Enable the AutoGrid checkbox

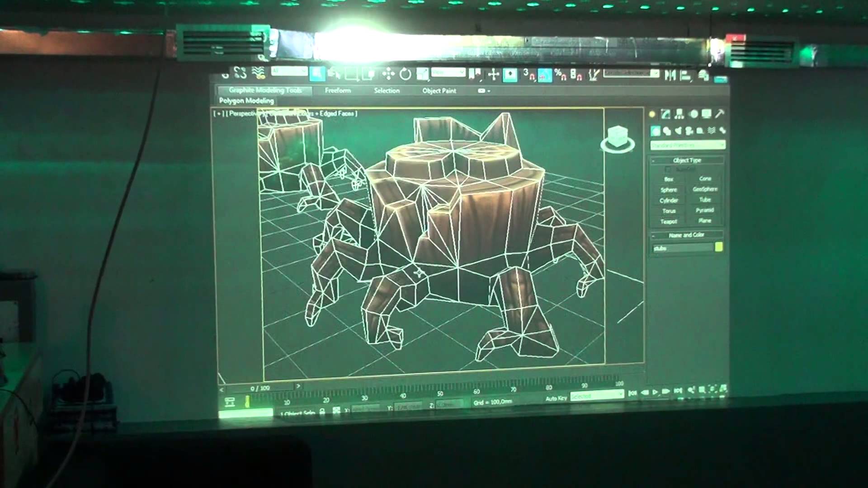[668, 169]
